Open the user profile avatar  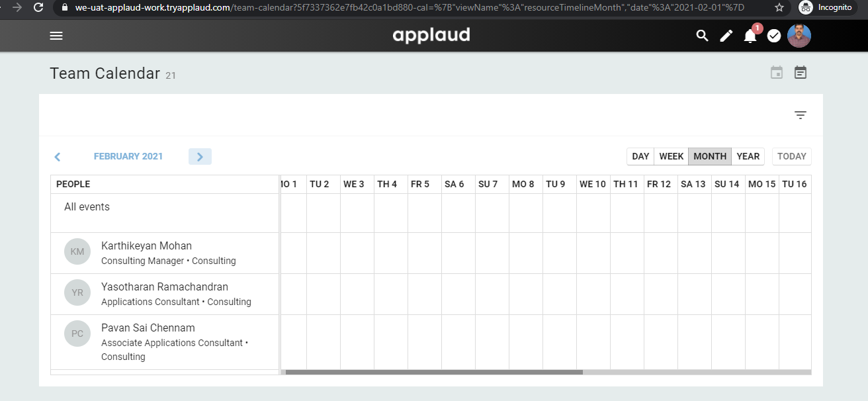[x=799, y=36]
